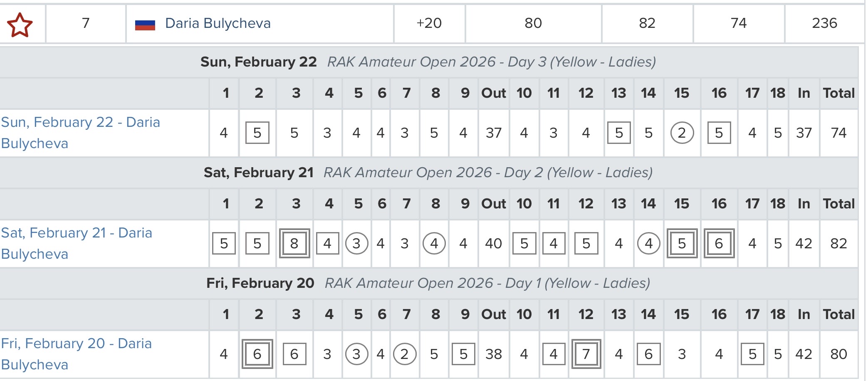
Task: Click Saturday's Out score of 40
Action: tap(493, 243)
